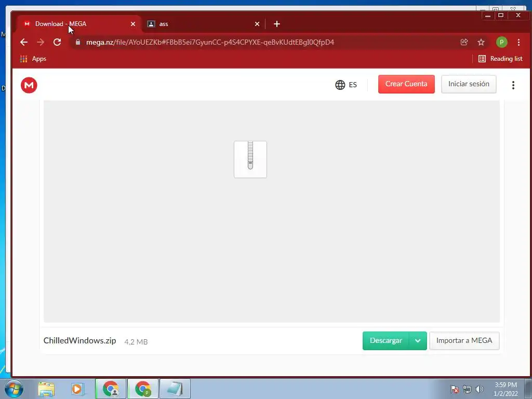Open the Windows Start menu

(x=14, y=389)
